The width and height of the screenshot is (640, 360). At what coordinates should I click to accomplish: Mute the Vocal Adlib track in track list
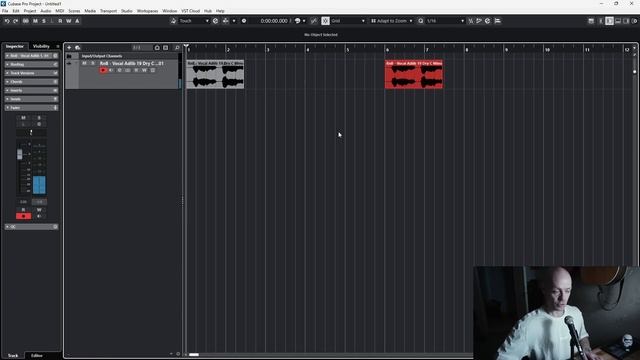click(x=84, y=63)
